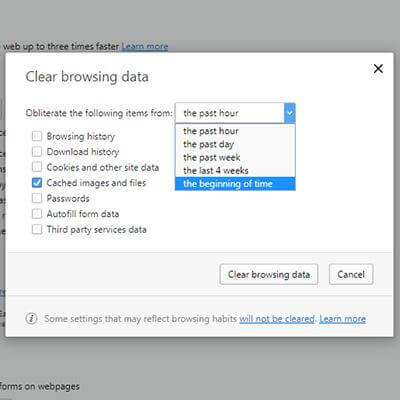Check Third party services data

(37, 229)
